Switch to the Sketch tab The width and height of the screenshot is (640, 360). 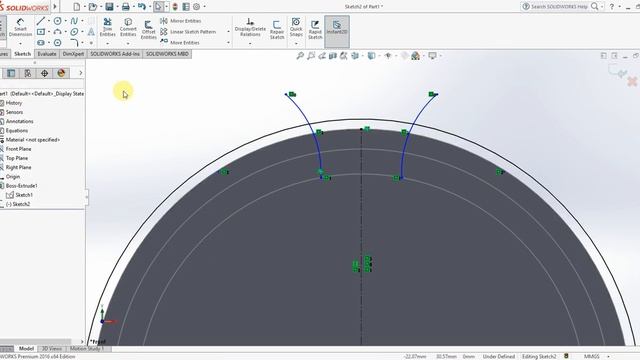pos(22,54)
